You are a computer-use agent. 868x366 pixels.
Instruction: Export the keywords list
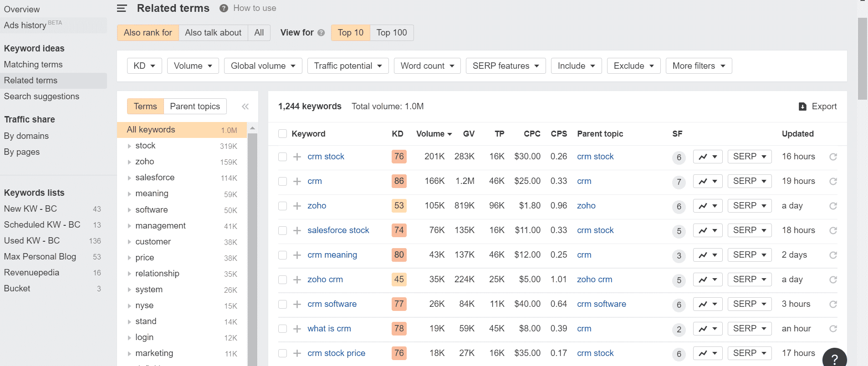[818, 107]
